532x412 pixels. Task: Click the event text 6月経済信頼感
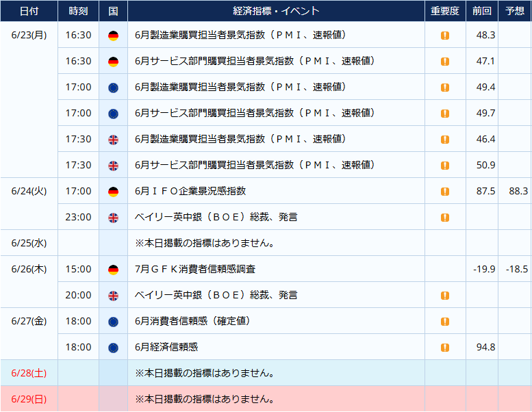click(x=166, y=347)
